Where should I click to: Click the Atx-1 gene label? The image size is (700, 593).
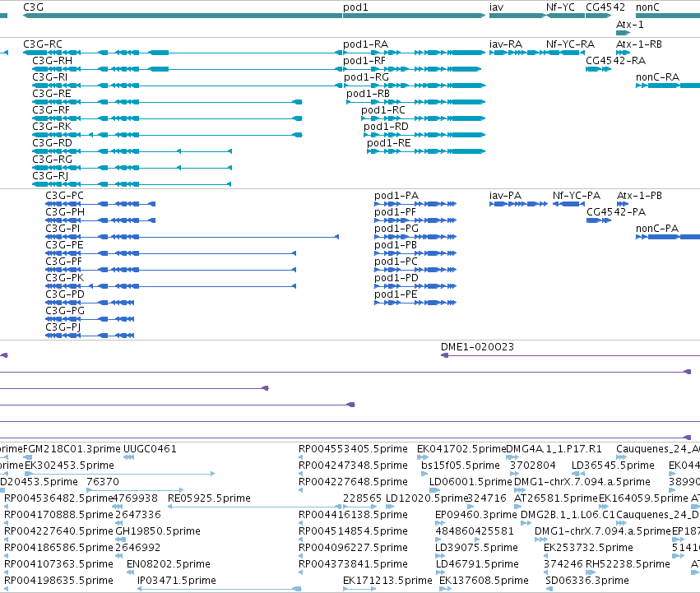(630, 24)
